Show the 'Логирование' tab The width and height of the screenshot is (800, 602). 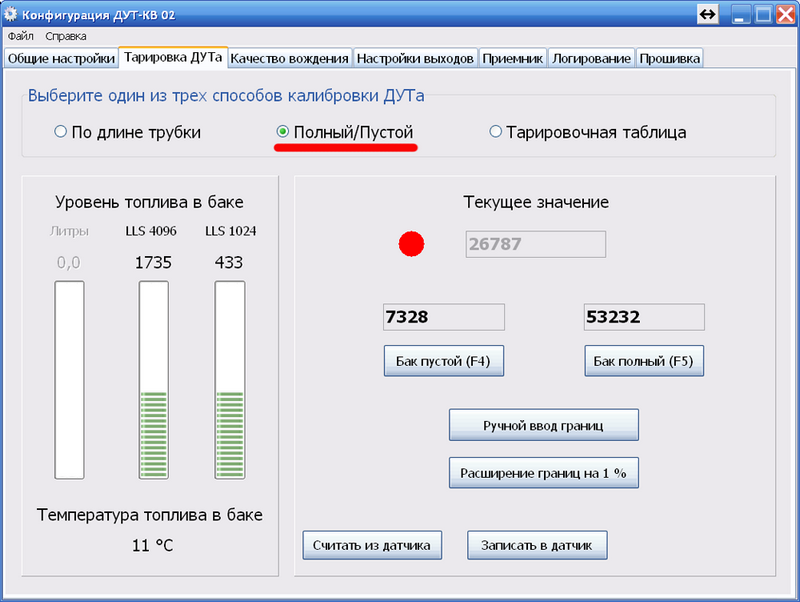coord(591,59)
